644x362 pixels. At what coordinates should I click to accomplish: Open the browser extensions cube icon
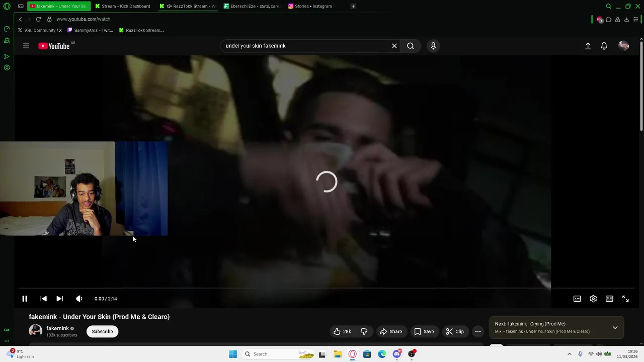tap(608, 20)
